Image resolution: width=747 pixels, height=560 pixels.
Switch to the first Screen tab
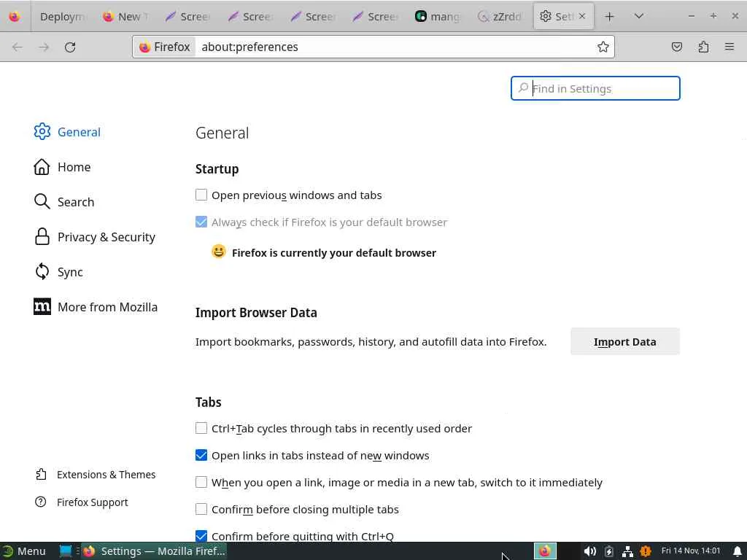pyautogui.click(x=187, y=17)
